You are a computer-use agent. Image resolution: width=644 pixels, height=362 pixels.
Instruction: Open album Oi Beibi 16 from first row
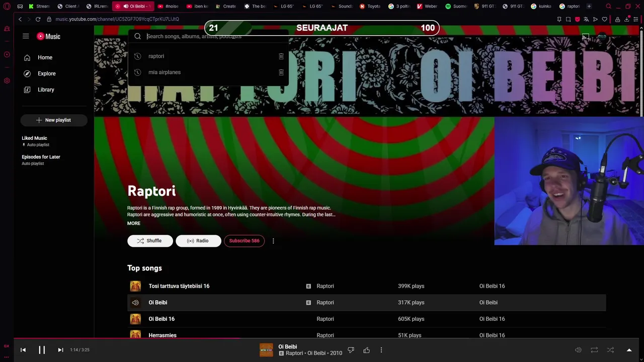[x=492, y=286]
